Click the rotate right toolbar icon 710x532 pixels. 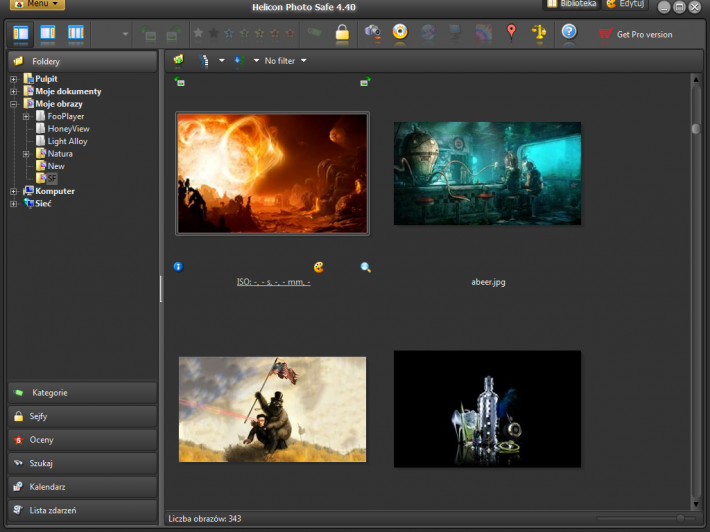point(173,33)
